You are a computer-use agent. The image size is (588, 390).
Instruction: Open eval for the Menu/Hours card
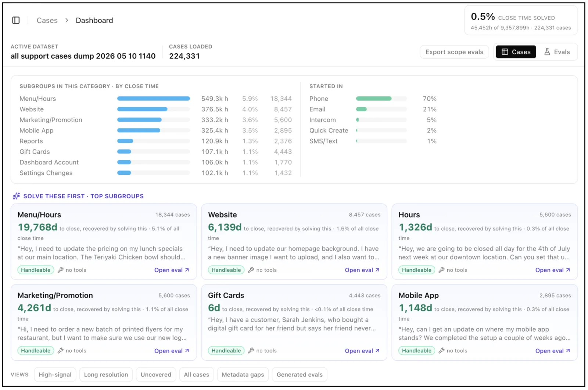[172, 270]
